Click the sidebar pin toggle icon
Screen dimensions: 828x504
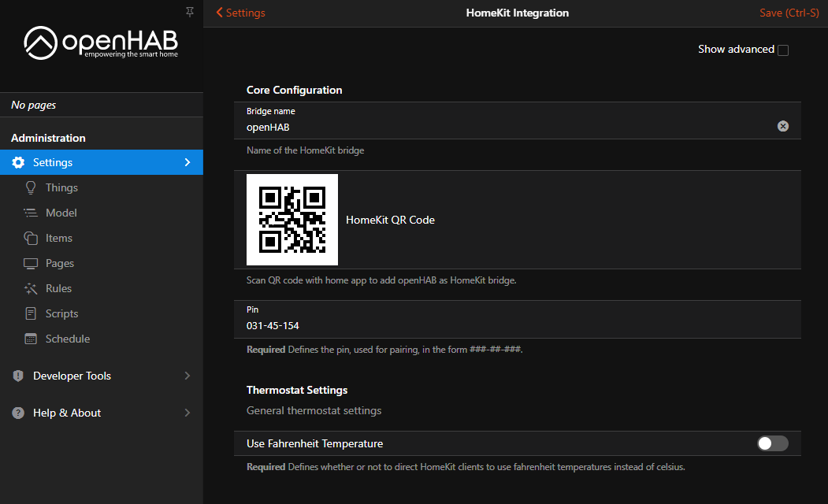click(189, 13)
